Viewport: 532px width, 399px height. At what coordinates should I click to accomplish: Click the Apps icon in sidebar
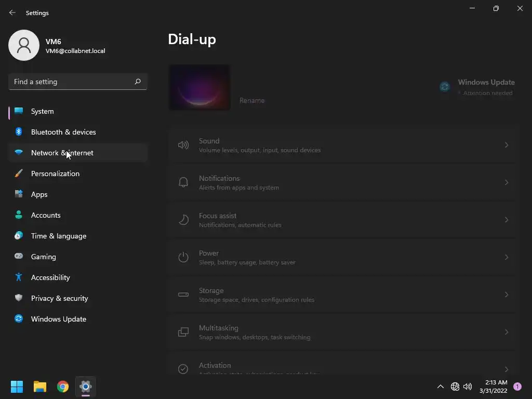point(19,194)
